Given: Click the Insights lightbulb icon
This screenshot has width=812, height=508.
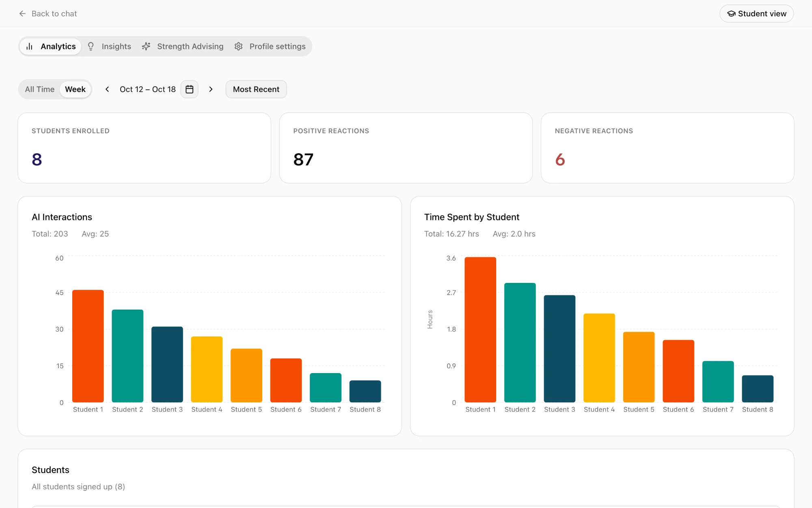Looking at the screenshot, I should pos(91,46).
